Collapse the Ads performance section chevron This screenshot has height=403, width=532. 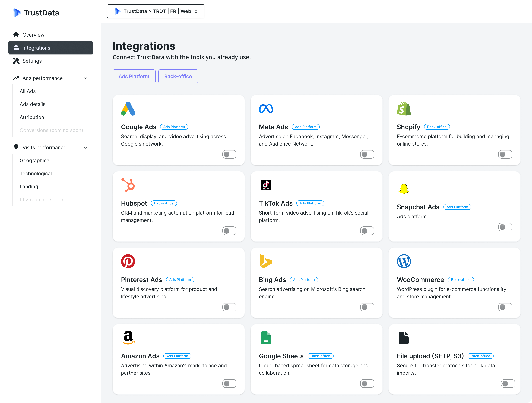[85, 78]
